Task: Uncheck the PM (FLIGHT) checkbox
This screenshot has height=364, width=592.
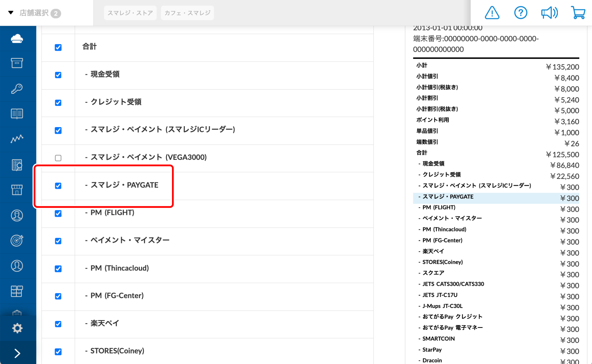Action: point(58,213)
